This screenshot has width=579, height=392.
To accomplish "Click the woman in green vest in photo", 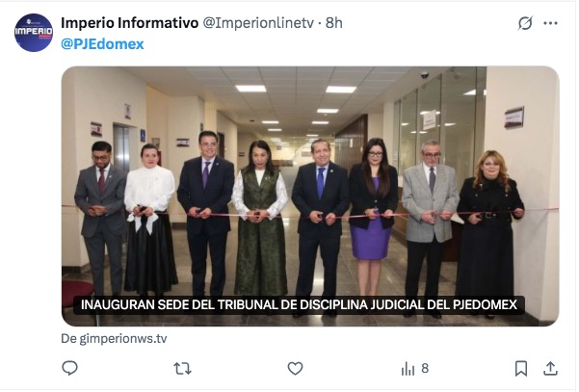I will tap(260, 218).
